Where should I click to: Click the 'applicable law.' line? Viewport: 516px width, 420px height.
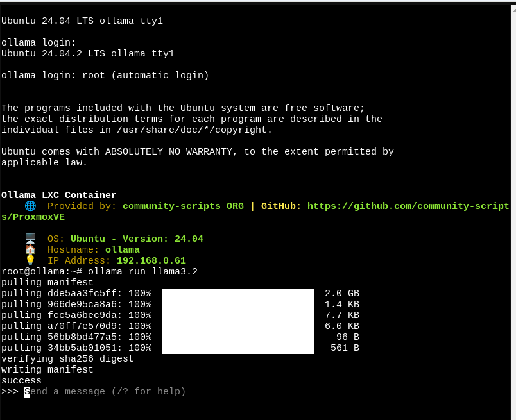click(44, 162)
